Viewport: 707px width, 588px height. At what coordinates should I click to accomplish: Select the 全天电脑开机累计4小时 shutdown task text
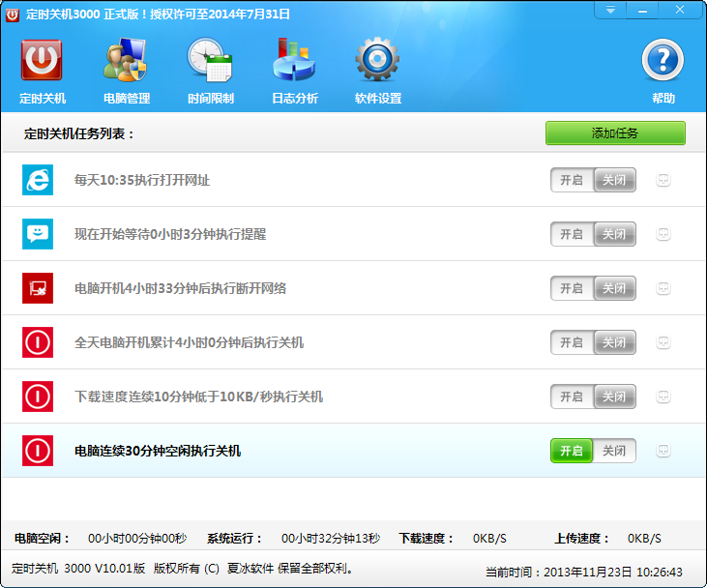coord(190,342)
